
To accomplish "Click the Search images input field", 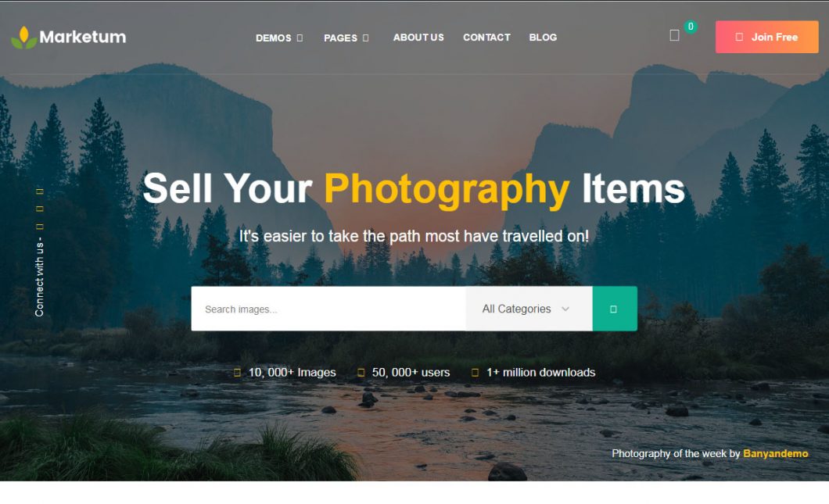I will [328, 309].
